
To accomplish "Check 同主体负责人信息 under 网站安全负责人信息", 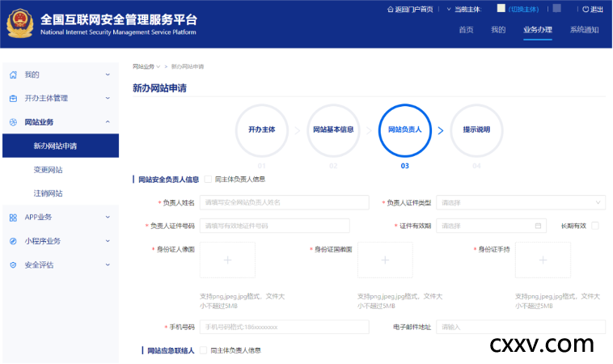I will pyautogui.click(x=209, y=180).
